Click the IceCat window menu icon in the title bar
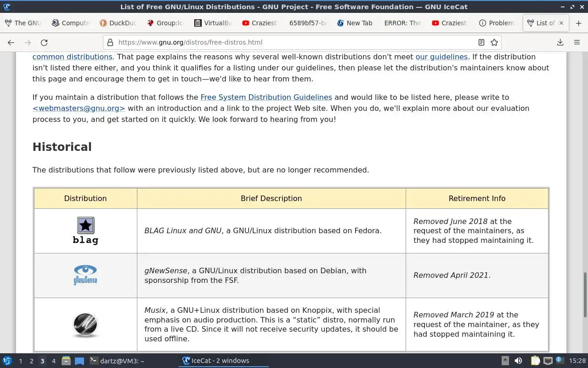 click(6, 6)
